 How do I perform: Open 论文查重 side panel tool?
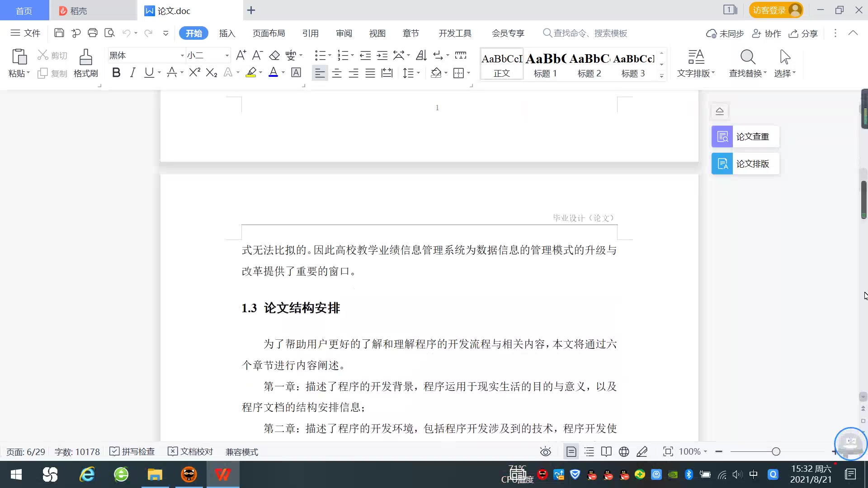pos(745,136)
